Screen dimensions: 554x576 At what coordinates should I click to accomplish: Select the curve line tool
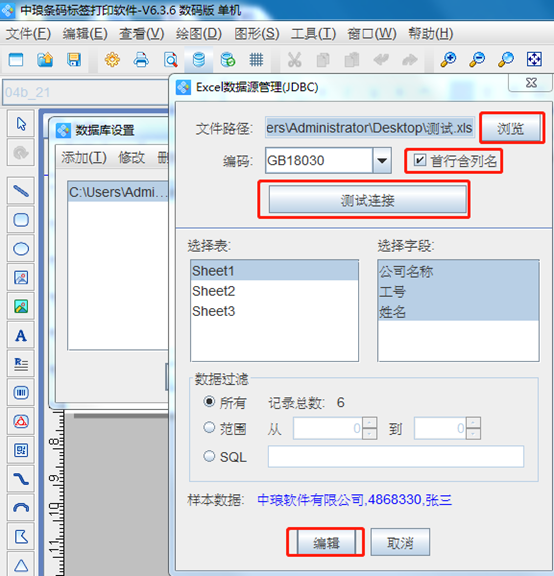coord(21,479)
